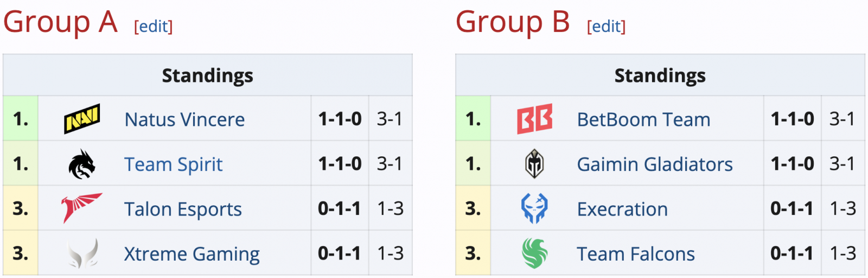Open the Execration team link
This screenshot has width=868, height=278.
(x=622, y=209)
